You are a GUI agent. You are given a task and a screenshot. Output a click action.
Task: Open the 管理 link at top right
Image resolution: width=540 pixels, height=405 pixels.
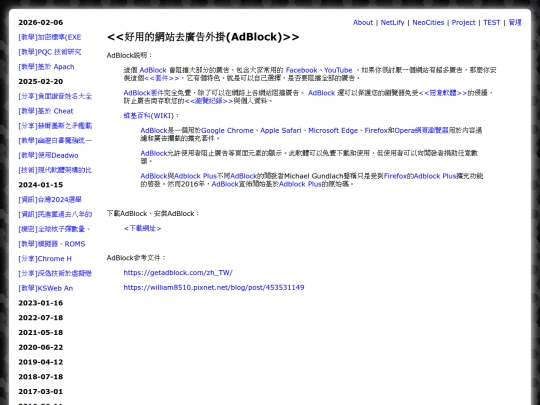[x=515, y=22]
